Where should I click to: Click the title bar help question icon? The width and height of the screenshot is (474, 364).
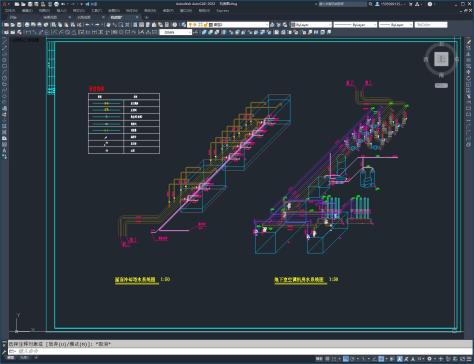tap(430, 4)
